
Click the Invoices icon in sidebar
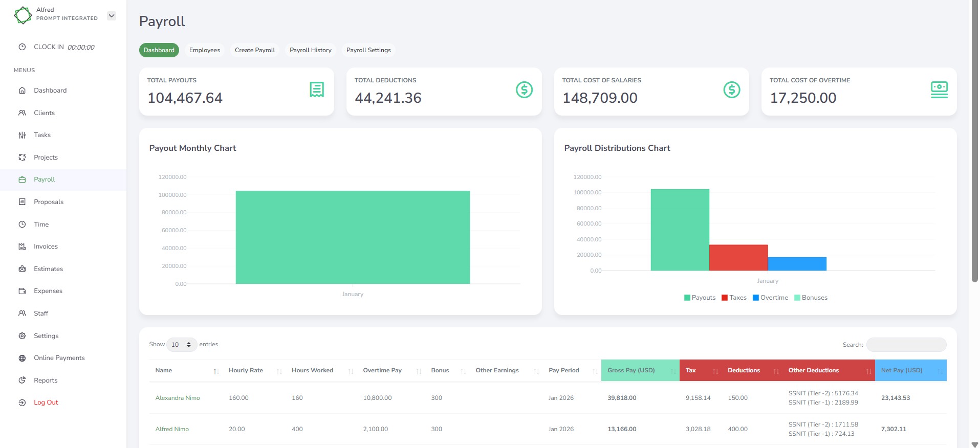(22, 247)
